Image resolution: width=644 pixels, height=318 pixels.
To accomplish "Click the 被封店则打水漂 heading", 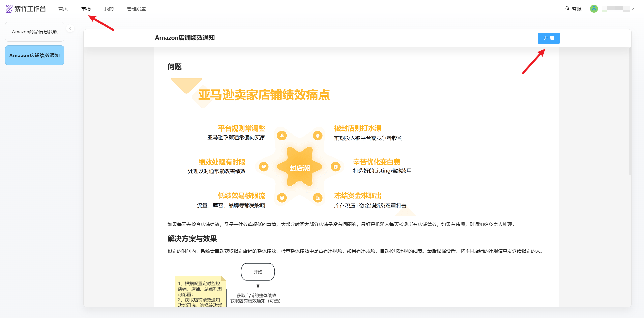I will coord(358,128).
